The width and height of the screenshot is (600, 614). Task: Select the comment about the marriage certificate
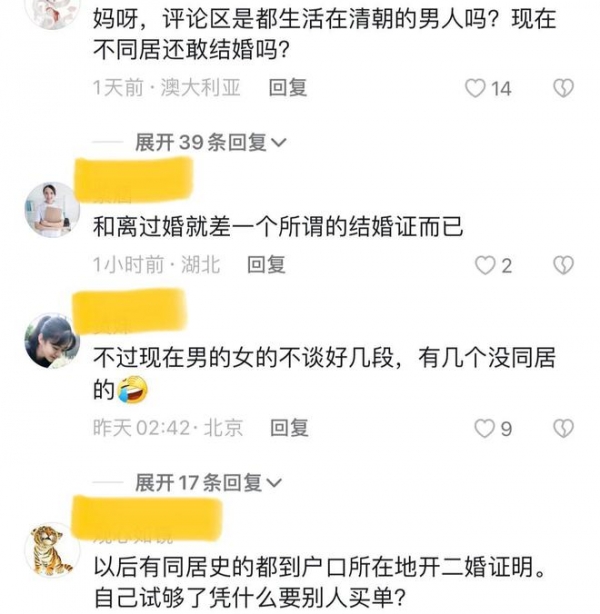click(278, 227)
